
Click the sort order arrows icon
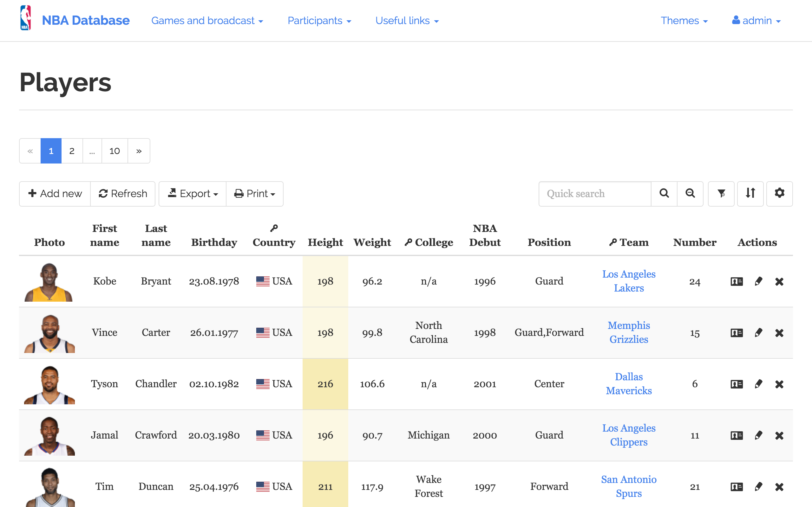[750, 194]
